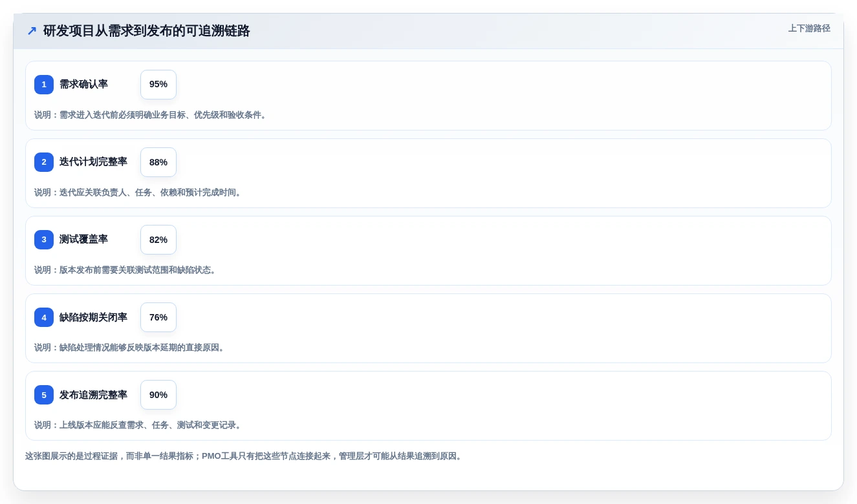
Task: Click description 需求进入迭代前必须明确业务目标
Action: (151, 115)
